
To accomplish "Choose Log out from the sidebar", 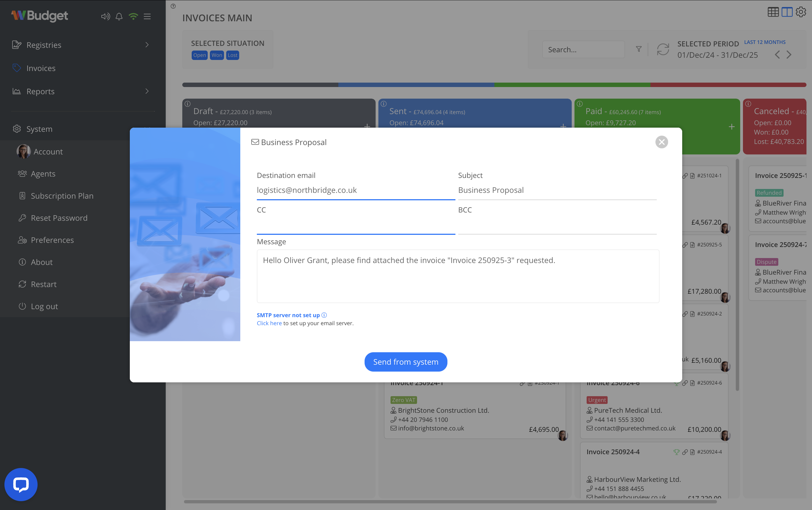I will pos(44,306).
